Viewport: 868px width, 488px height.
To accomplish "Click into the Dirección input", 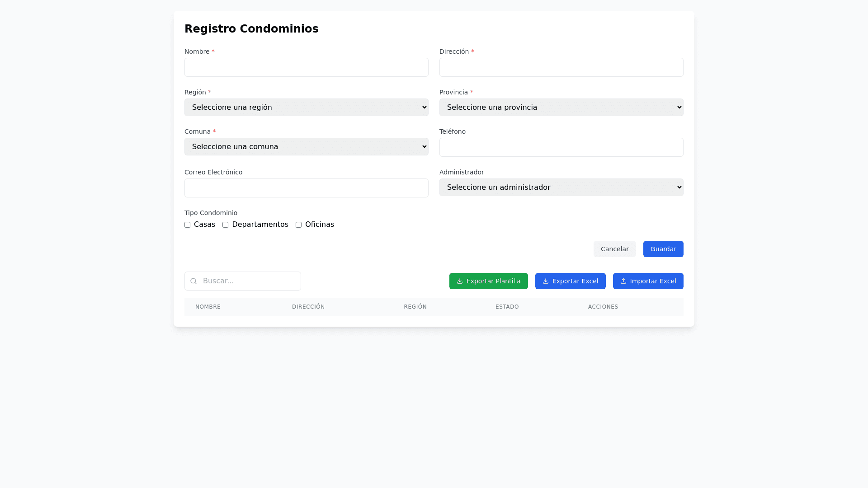I will pos(561,67).
